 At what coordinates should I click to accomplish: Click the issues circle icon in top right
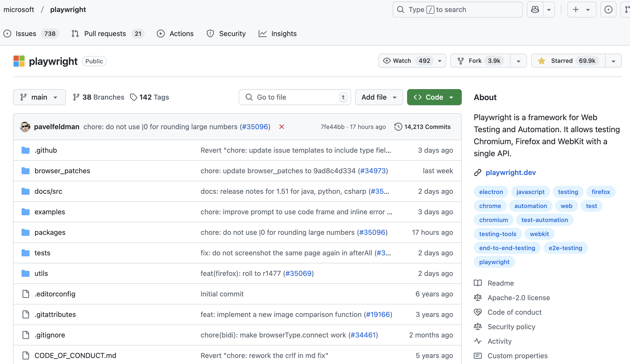point(608,10)
